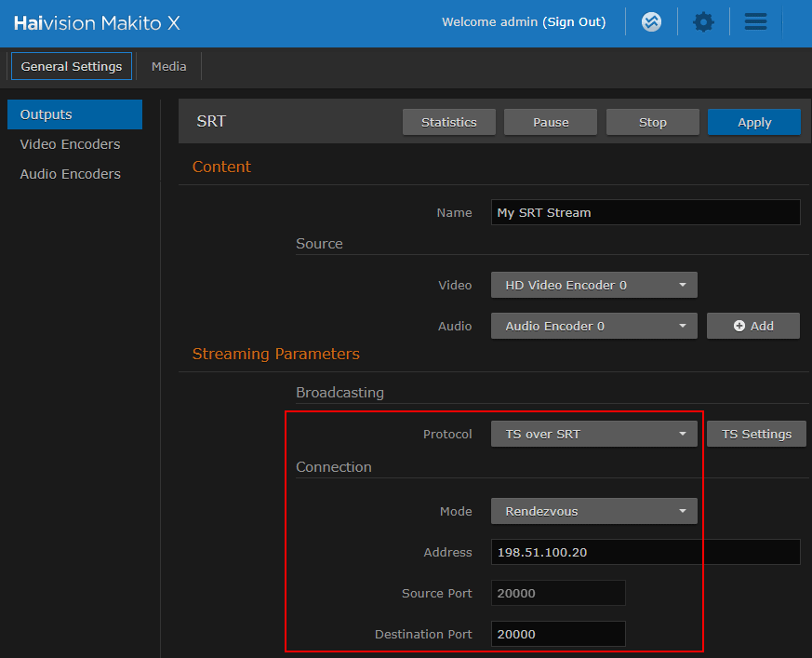Open the Mode dropdown set to Rendezvous

pyautogui.click(x=593, y=511)
